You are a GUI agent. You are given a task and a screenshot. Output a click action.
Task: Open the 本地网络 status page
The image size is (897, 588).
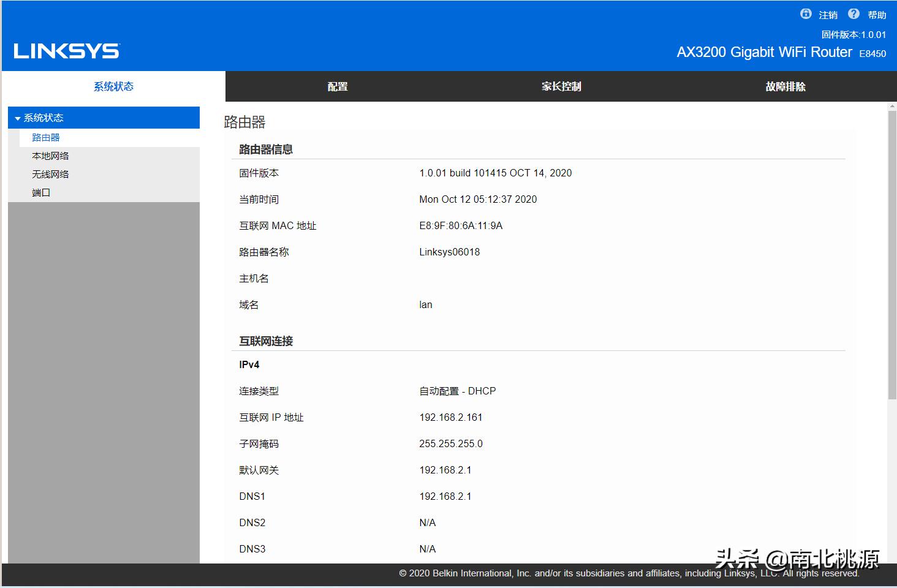coord(50,156)
